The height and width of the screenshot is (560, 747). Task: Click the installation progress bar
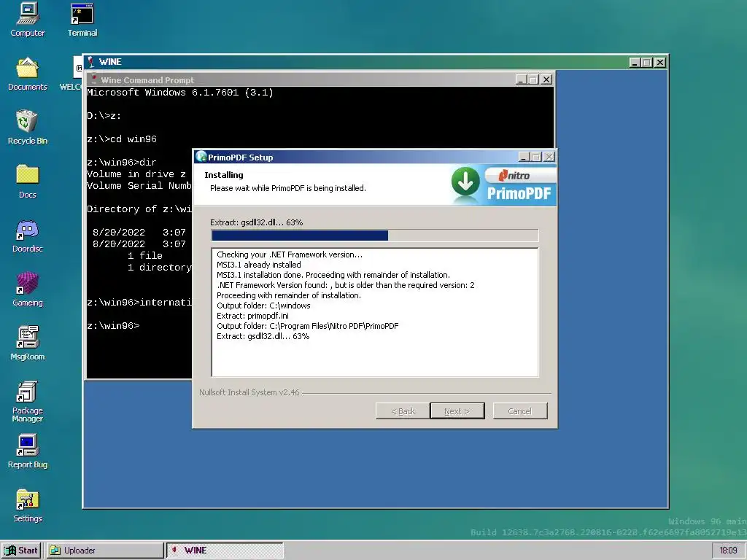pyautogui.click(x=375, y=236)
